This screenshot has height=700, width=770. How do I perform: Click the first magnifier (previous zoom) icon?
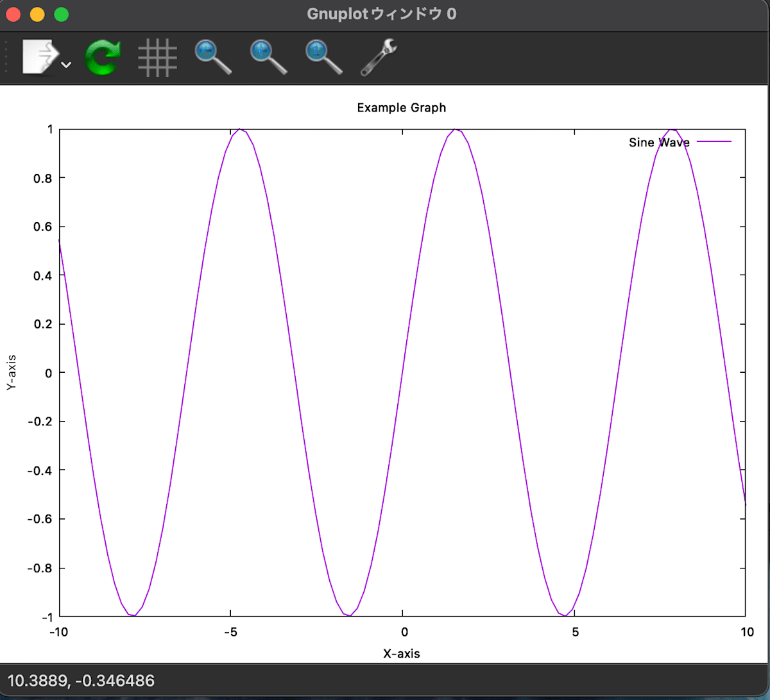[213, 58]
